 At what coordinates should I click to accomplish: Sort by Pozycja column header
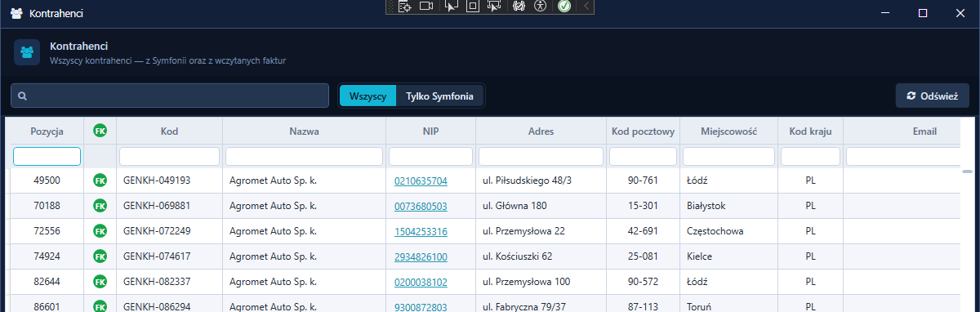tap(47, 131)
